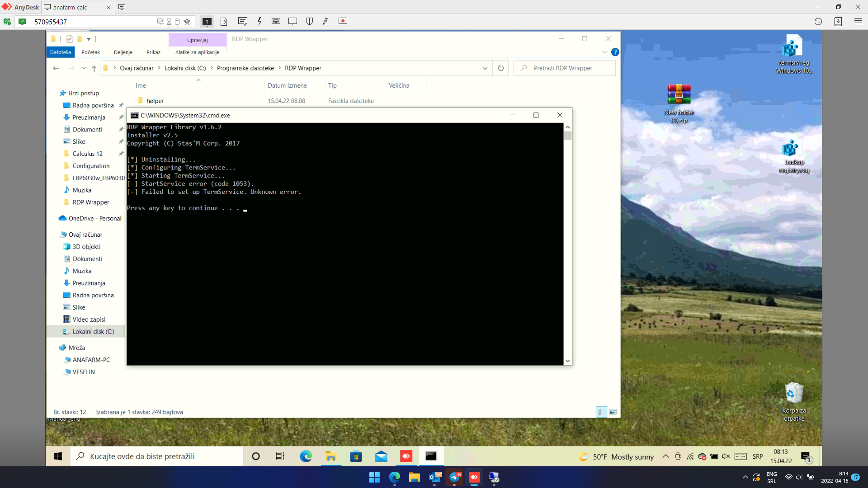Click the cmd window scrollbar down arrow
868x488 pixels.
(x=568, y=361)
